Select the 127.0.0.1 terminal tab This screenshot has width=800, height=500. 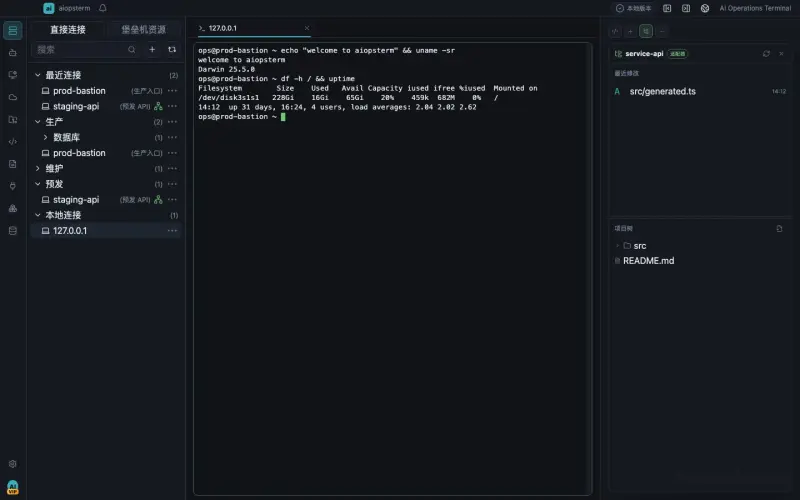[x=254, y=28]
